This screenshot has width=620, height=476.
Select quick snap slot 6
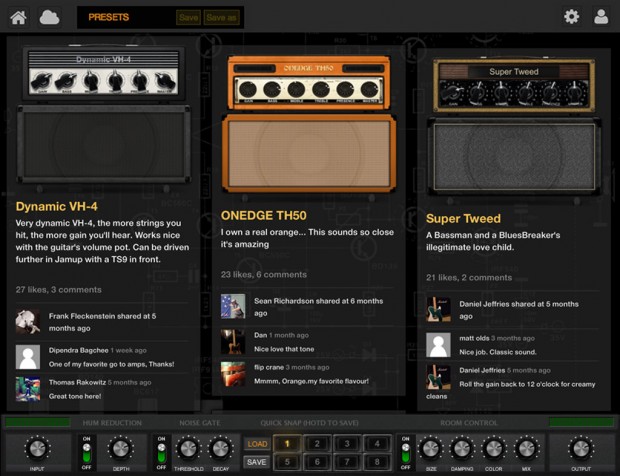click(x=317, y=462)
